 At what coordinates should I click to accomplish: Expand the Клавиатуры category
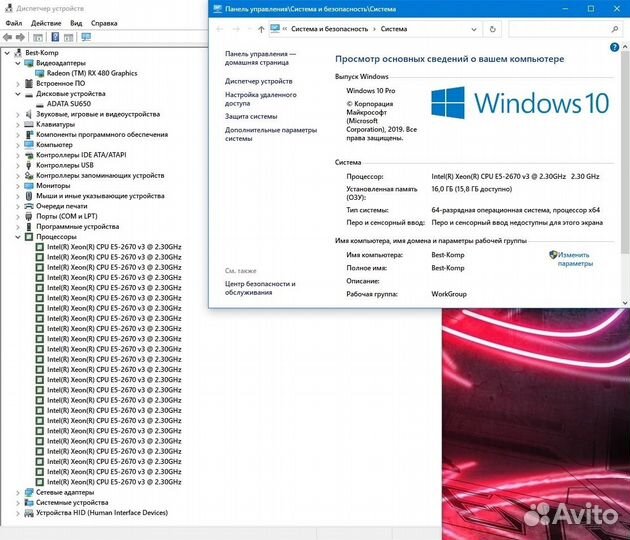point(18,124)
